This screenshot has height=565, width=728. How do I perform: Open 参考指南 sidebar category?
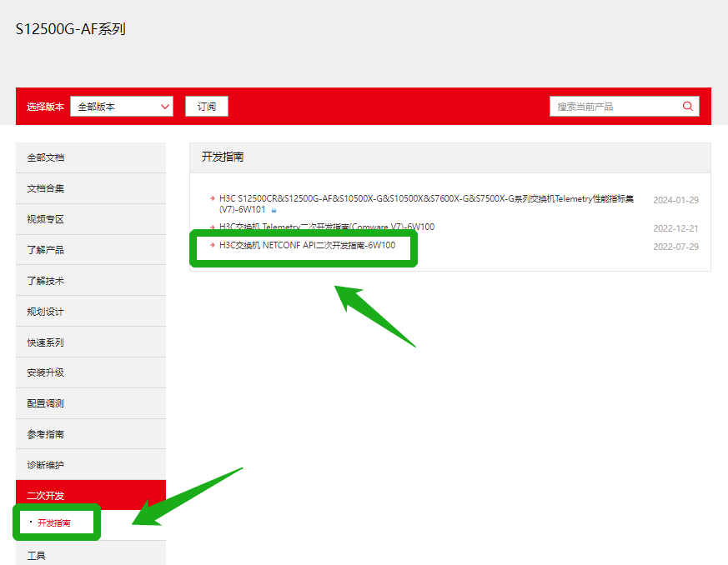pos(91,434)
